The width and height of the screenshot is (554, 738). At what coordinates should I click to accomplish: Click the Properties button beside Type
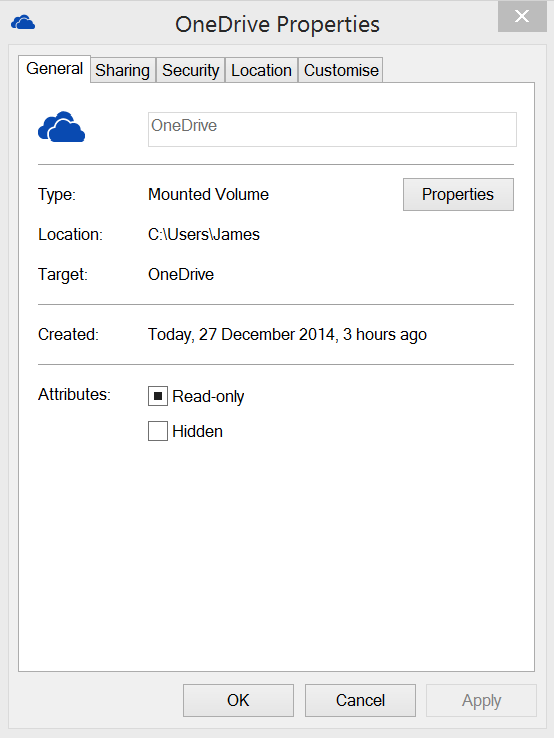click(458, 194)
